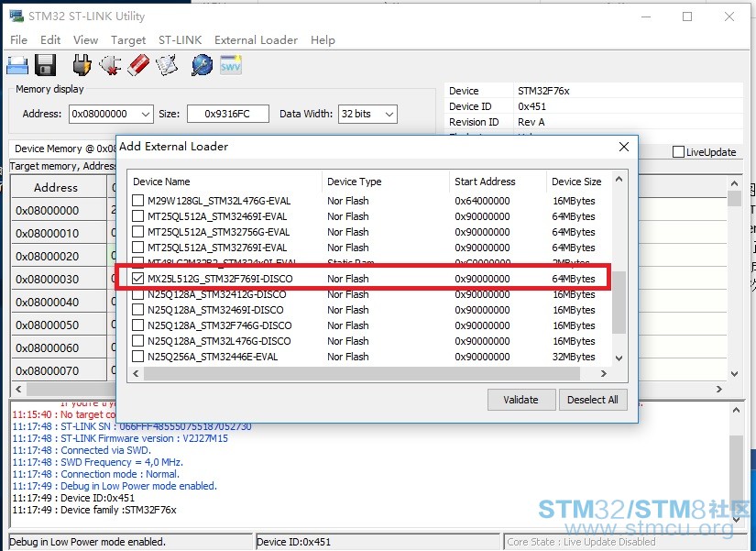Screen dimensions: 756x551
Task: Check MT25QL512A_STM32469I-EVAL loader
Action: tap(137, 216)
